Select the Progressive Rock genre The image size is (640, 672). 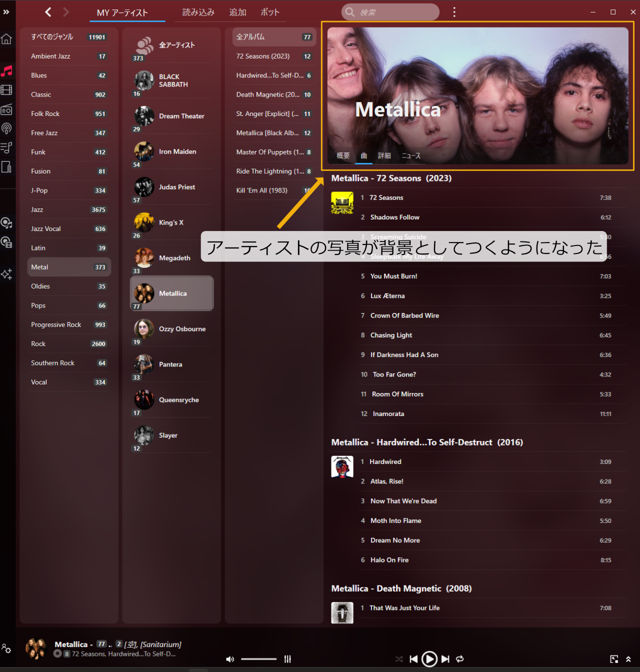pyautogui.click(x=69, y=324)
